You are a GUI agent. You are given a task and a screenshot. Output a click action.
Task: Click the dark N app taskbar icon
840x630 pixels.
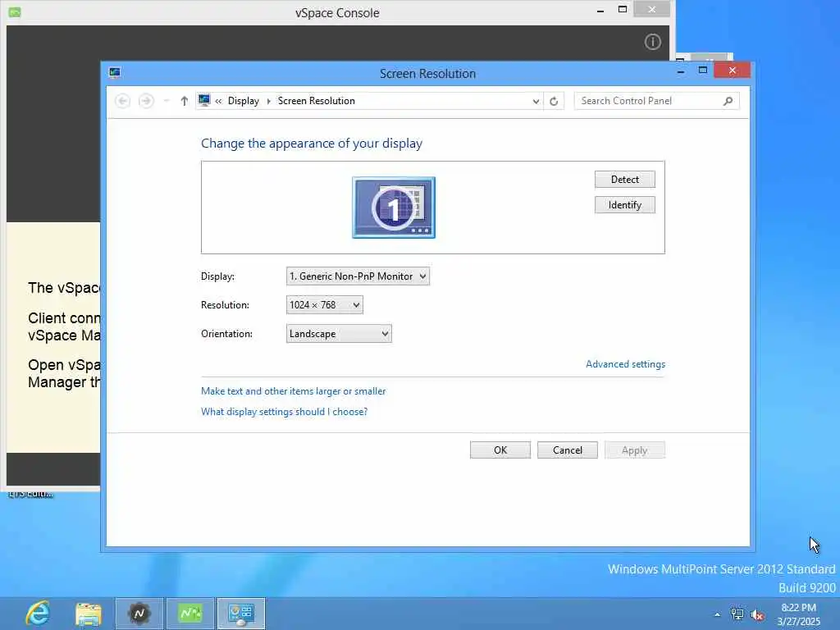click(139, 614)
